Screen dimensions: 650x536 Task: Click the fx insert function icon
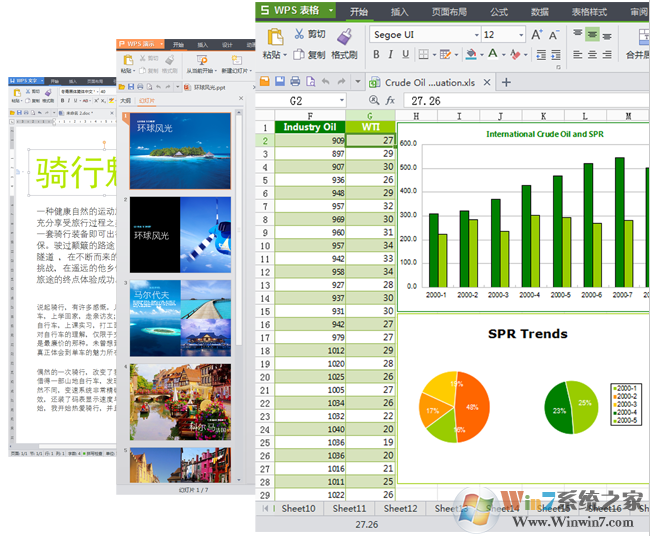391,101
